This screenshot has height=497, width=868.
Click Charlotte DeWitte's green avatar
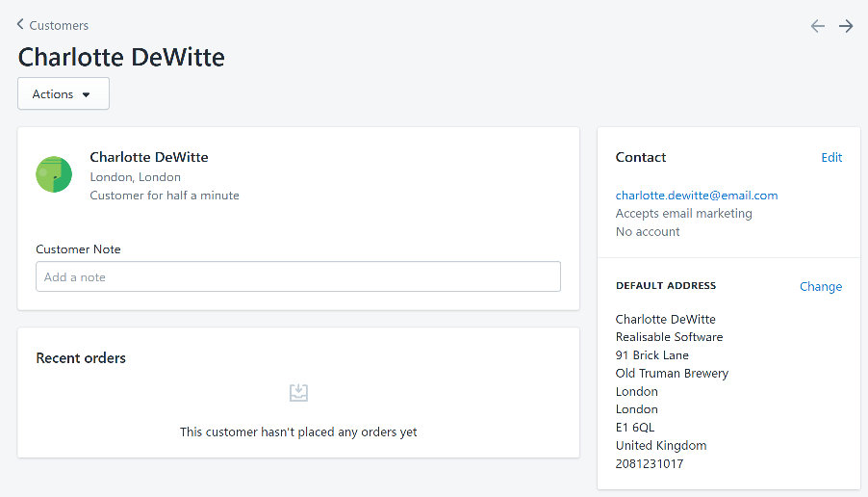click(x=54, y=174)
